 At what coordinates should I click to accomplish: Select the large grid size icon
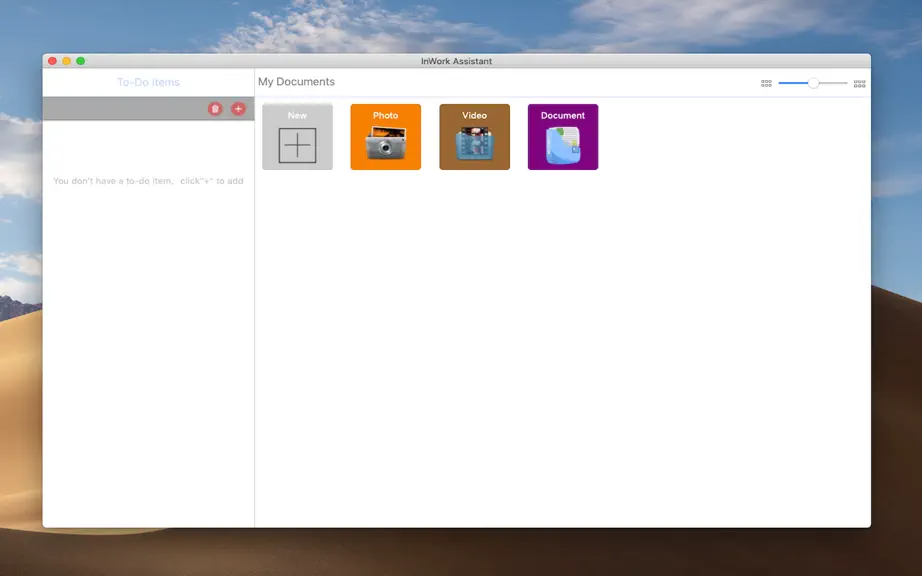pyautogui.click(x=860, y=84)
